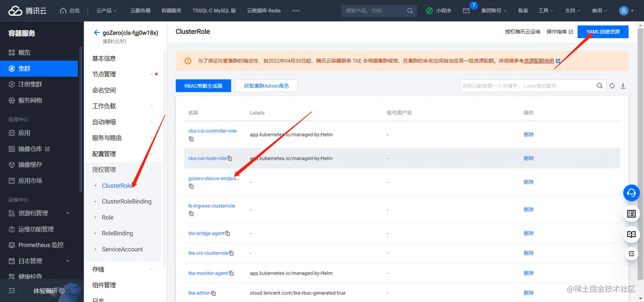The image size is (644, 302).
Task: Expand the 云产品 dropdown menu
Action: pyautogui.click(x=106, y=11)
